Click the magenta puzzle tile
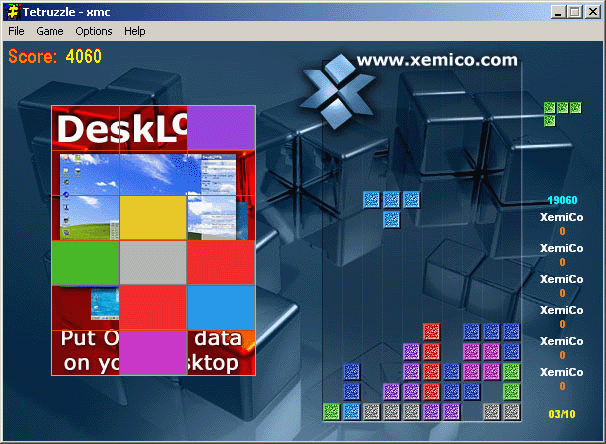Viewport: 606px width, 444px height. click(153, 352)
